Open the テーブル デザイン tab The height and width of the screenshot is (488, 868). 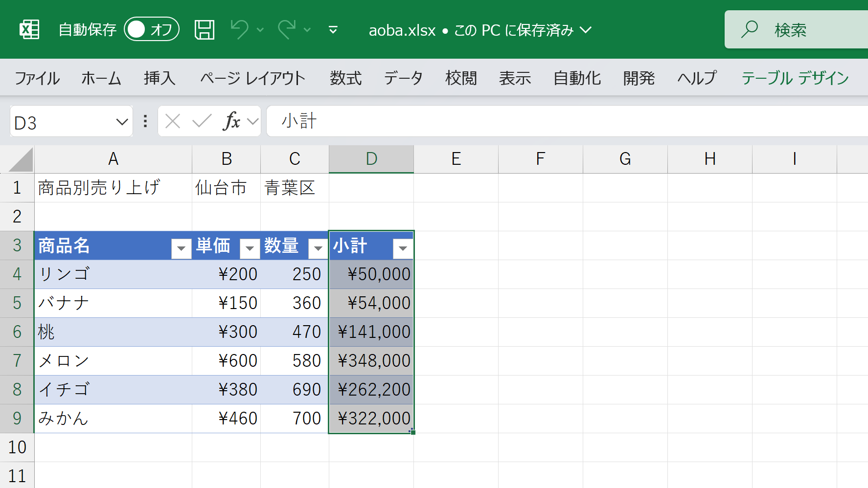pos(795,78)
